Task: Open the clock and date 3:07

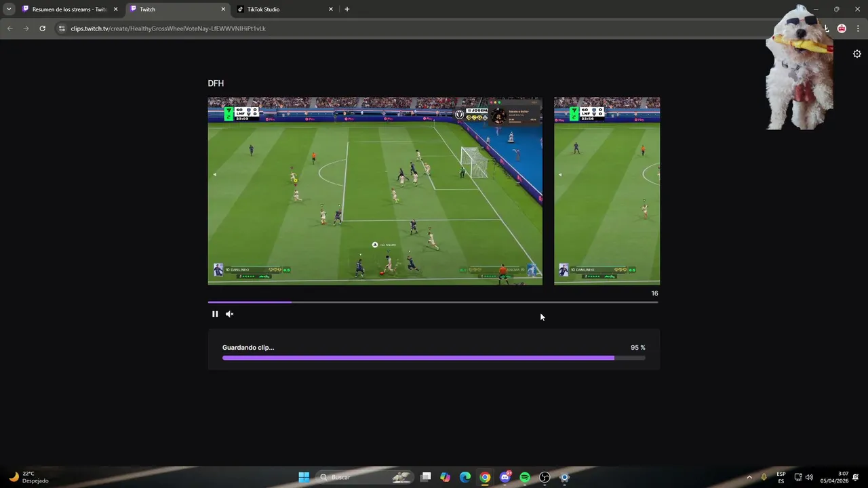Action: (834, 477)
